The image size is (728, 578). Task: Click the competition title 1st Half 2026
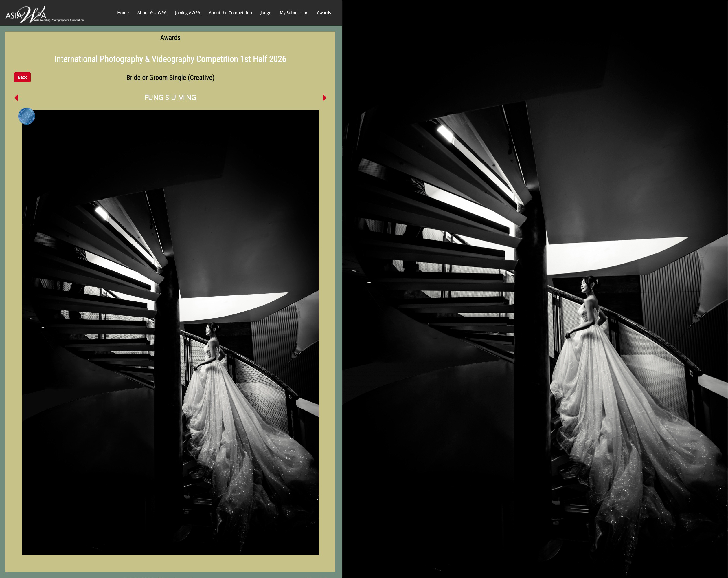(x=170, y=59)
